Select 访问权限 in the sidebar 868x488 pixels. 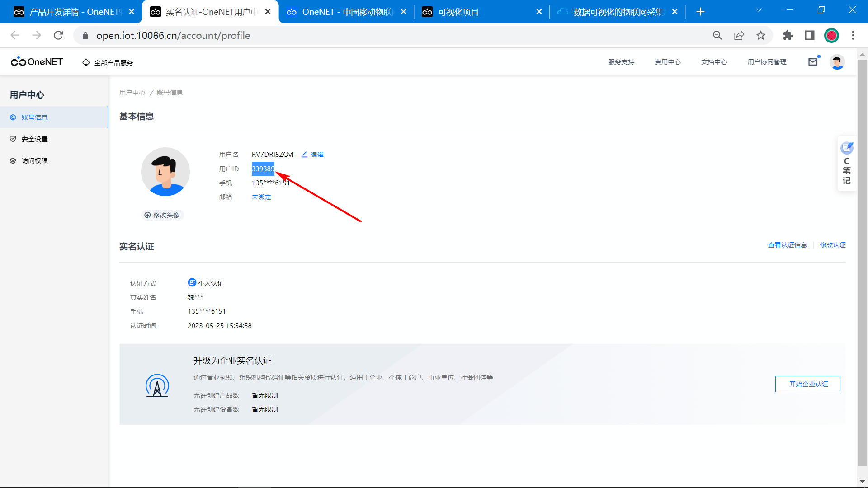(x=34, y=161)
